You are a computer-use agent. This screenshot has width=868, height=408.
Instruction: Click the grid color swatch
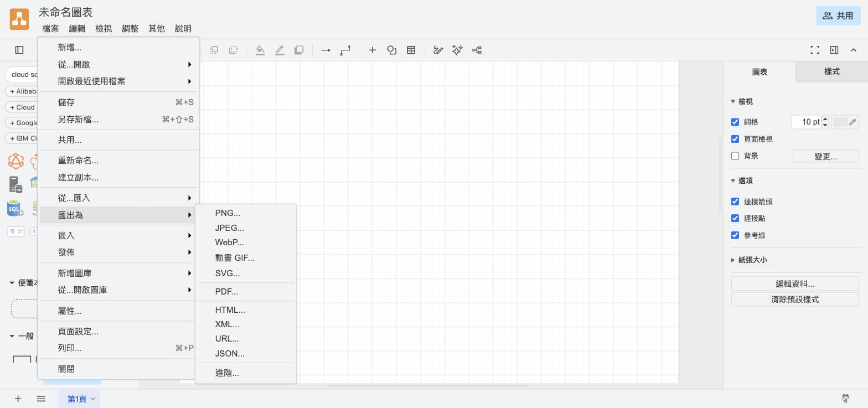click(x=845, y=122)
